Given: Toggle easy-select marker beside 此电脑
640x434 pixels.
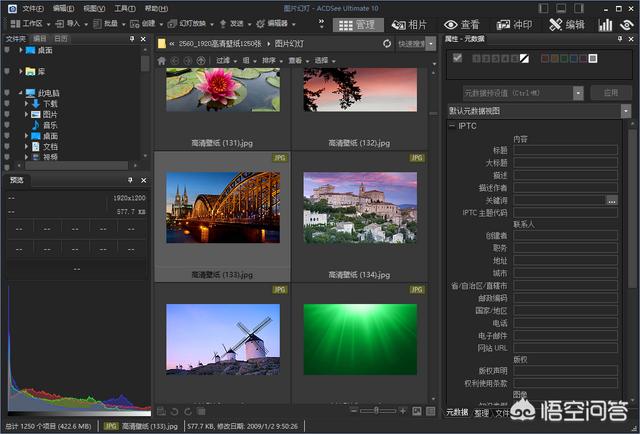Looking at the screenshot, I should 7,93.
